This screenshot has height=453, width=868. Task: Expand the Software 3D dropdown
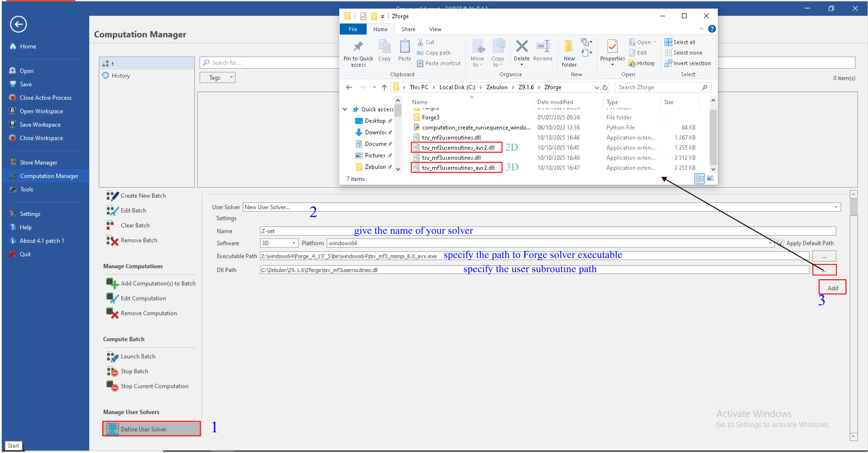click(x=294, y=243)
